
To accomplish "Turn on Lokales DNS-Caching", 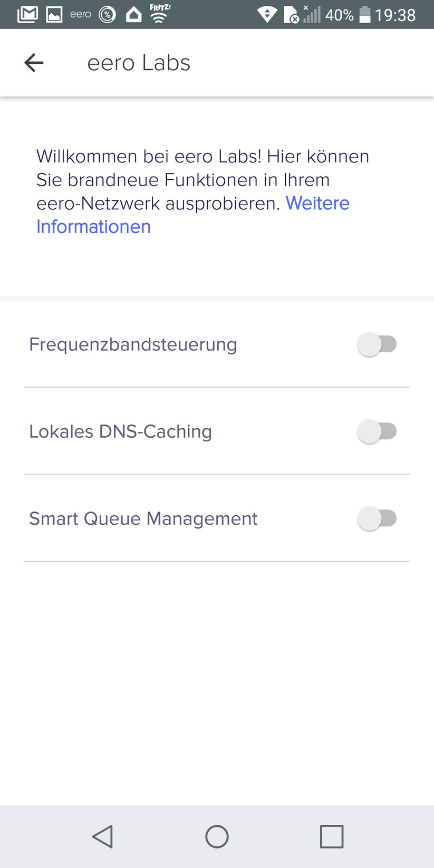I will click(x=377, y=431).
